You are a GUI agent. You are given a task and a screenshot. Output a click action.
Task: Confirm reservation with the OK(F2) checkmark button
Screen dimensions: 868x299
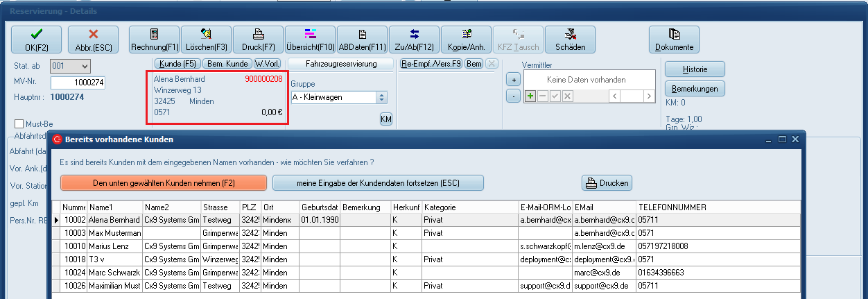coord(36,40)
